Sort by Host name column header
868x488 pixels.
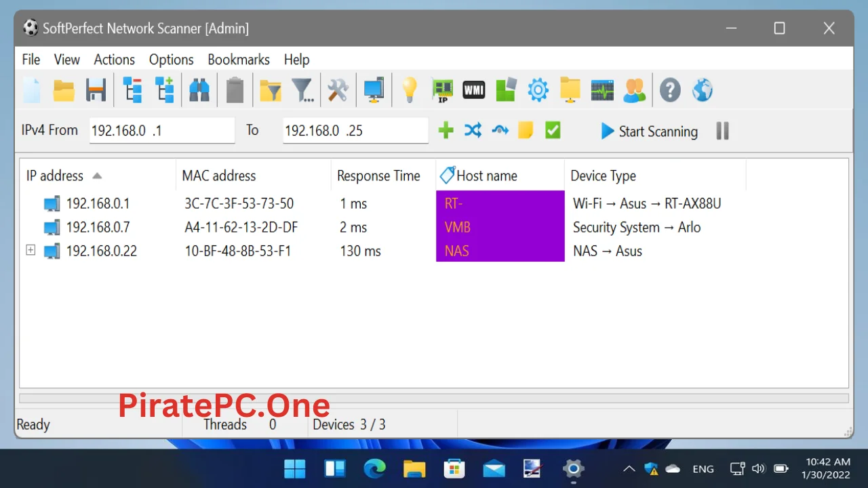coord(500,176)
